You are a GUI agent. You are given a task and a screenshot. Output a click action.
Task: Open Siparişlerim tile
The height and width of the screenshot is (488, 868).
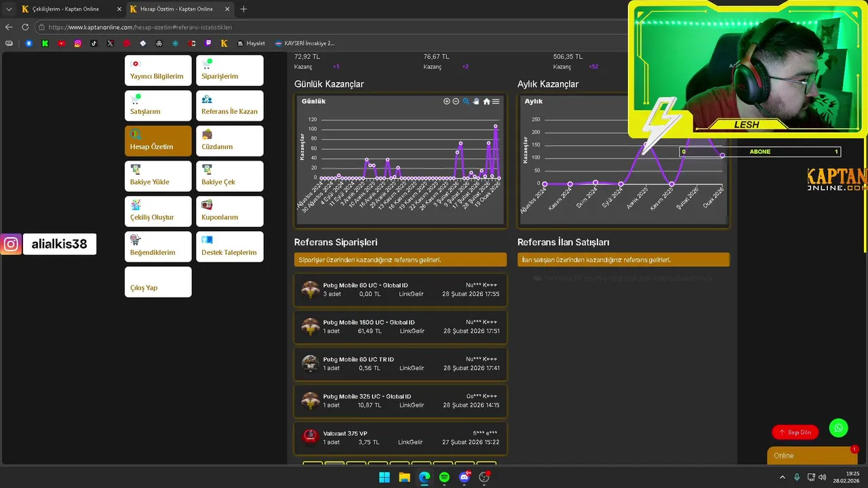230,70
